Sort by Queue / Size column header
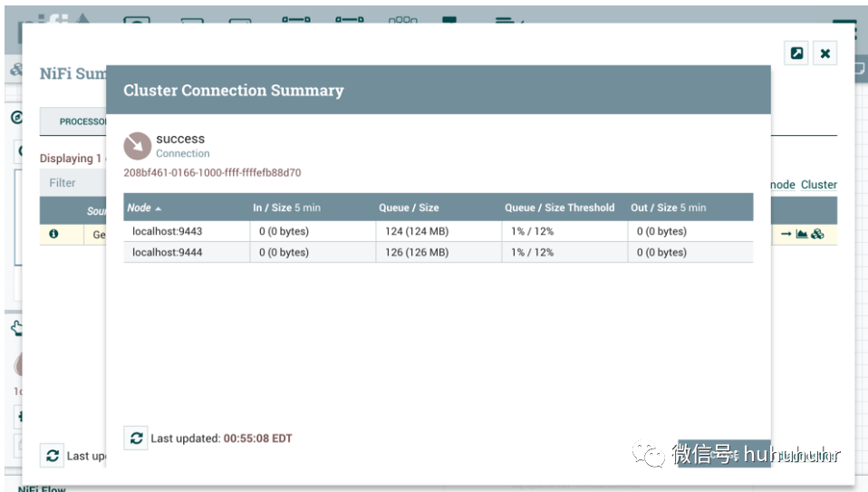The image size is (868, 492). point(409,207)
